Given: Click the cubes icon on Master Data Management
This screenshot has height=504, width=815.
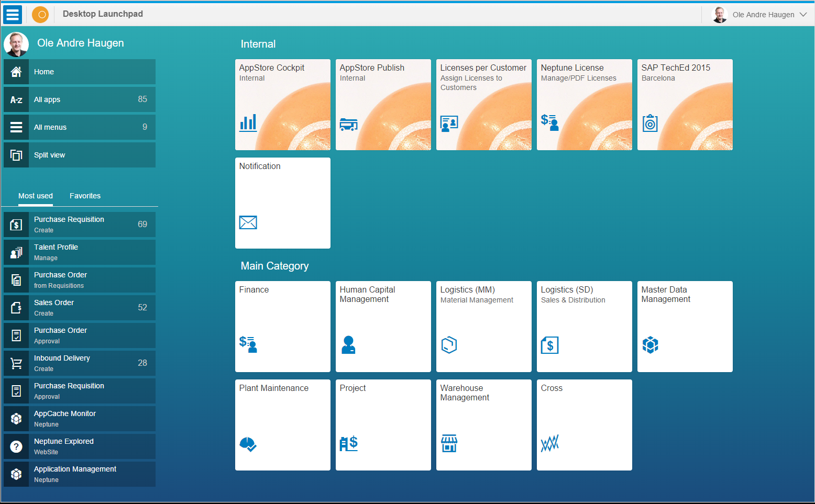Looking at the screenshot, I should [x=651, y=345].
